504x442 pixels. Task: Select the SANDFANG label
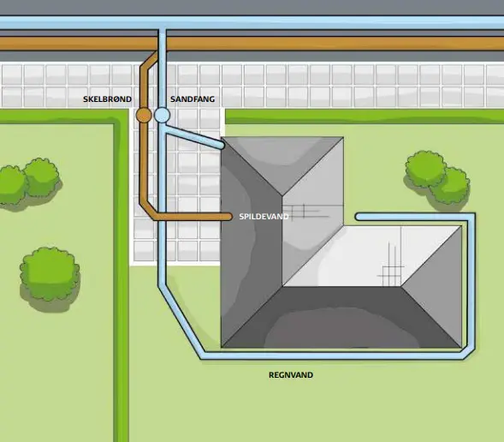tap(193, 99)
